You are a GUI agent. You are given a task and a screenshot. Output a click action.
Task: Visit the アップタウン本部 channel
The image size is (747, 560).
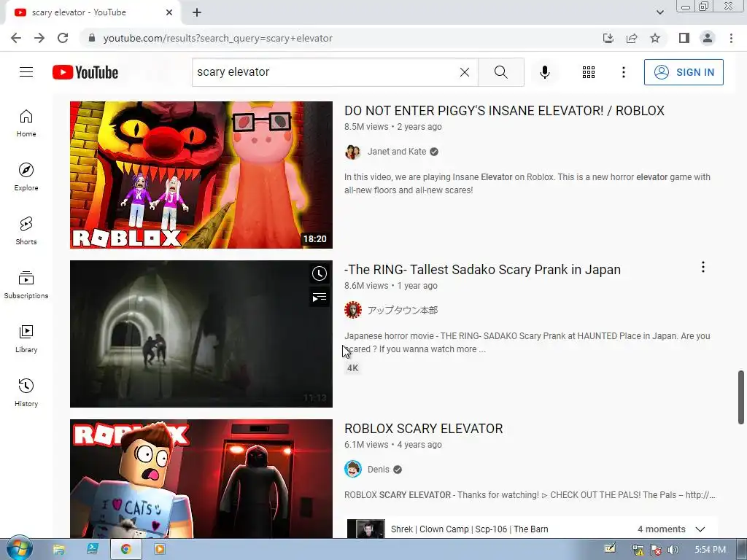point(403,311)
